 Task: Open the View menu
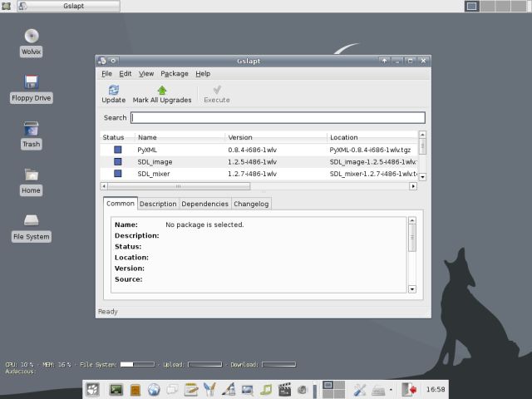146,74
